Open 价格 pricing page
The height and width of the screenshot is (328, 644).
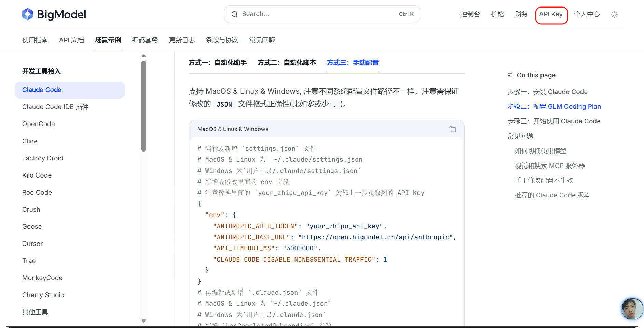click(497, 14)
